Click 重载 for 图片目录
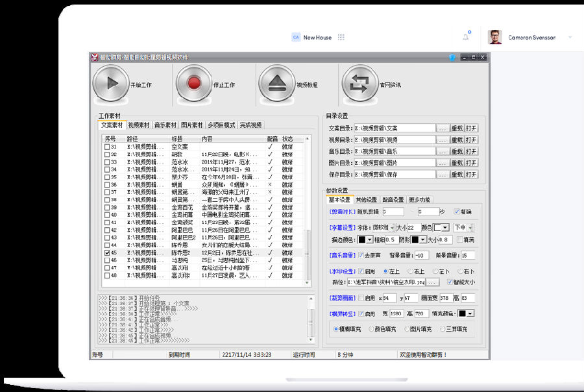The image size is (584, 392). tap(457, 163)
